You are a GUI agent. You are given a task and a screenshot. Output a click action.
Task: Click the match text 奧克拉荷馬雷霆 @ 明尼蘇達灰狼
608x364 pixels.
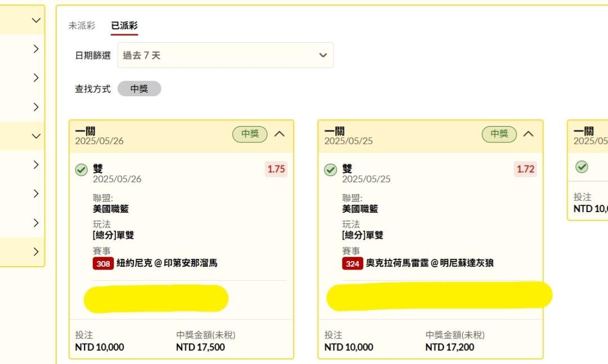430,263
